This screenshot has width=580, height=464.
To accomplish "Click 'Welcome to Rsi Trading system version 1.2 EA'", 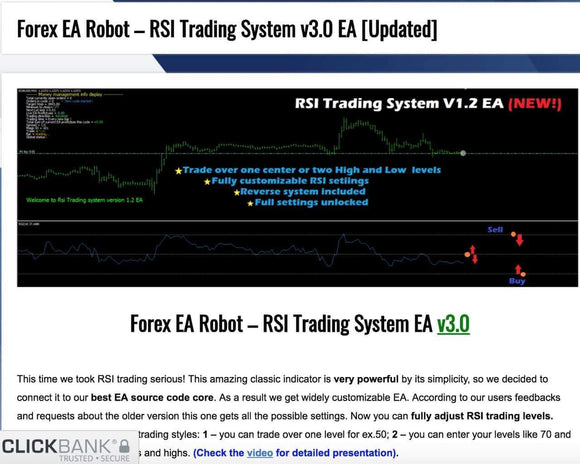I will point(84,200).
